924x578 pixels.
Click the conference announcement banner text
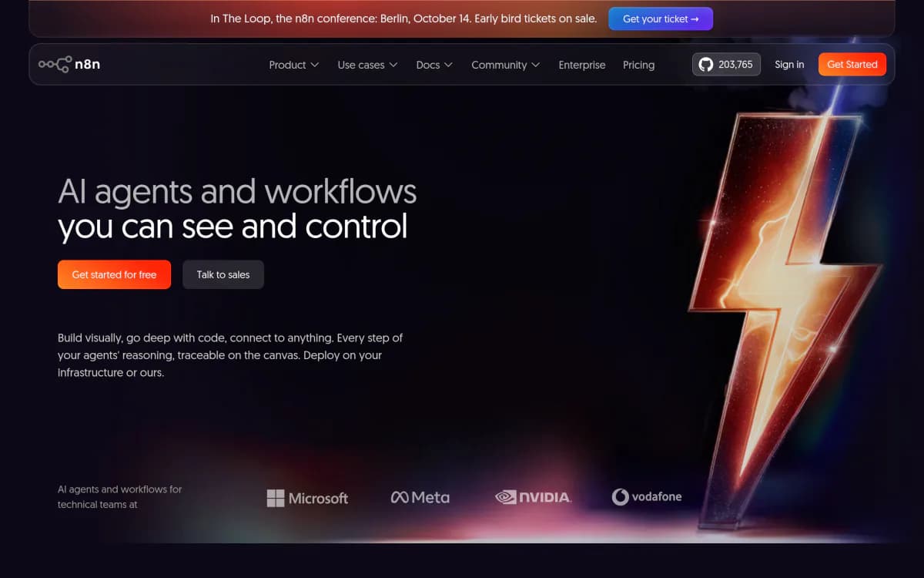point(403,18)
